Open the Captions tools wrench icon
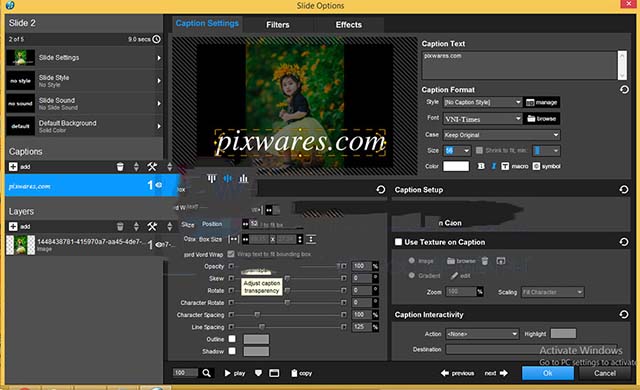Image resolution: width=640 pixels, height=390 pixels. 152,166
